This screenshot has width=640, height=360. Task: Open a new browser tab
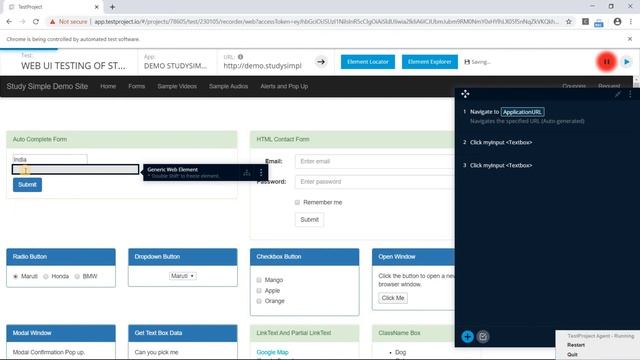click(112, 7)
